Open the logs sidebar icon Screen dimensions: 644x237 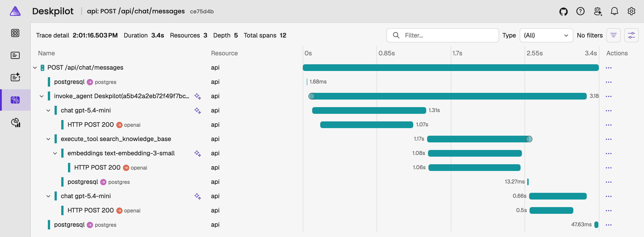coord(15,55)
